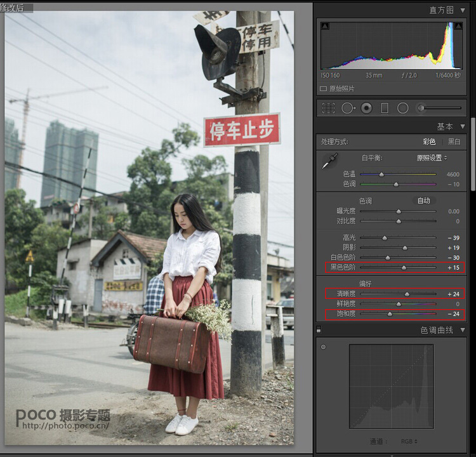
Task: Click the 曝光度 exposure slider handle
Action: 399,211
